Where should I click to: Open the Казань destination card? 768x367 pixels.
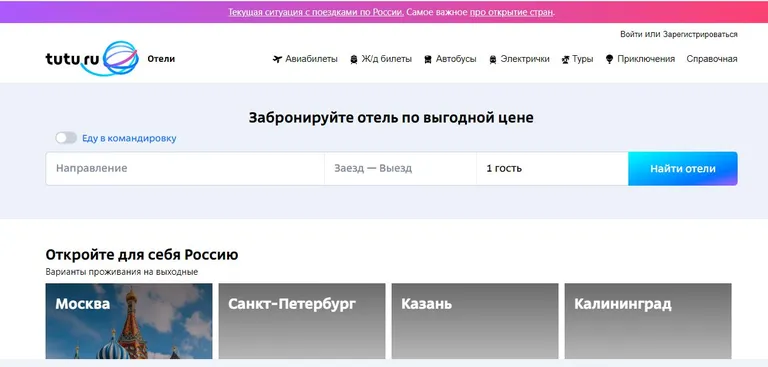(x=475, y=321)
